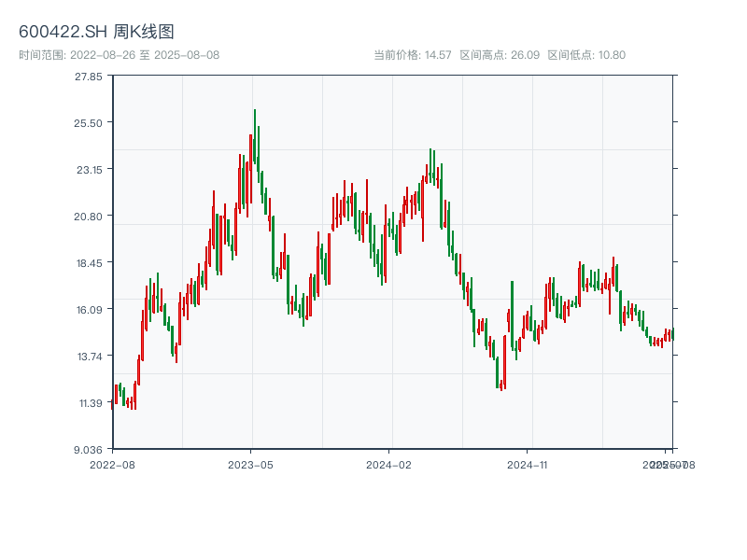Viewport: 747px width, 560px height.
Task: Click the period low label 区间低点: 10.80
Action: click(x=586, y=55)
